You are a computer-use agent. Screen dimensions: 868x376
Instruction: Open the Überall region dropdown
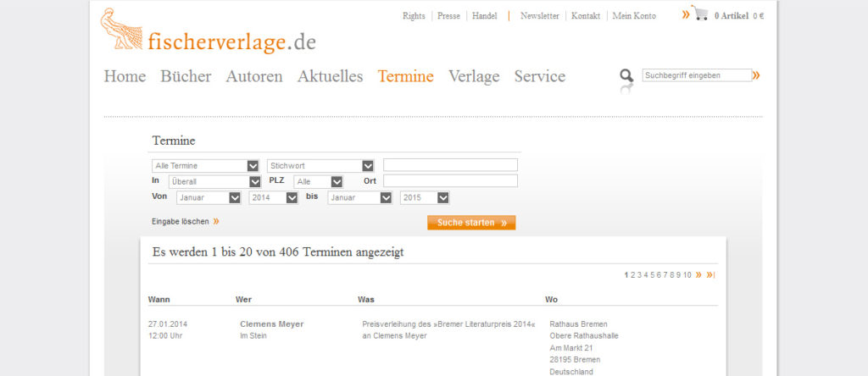[255, 181]
